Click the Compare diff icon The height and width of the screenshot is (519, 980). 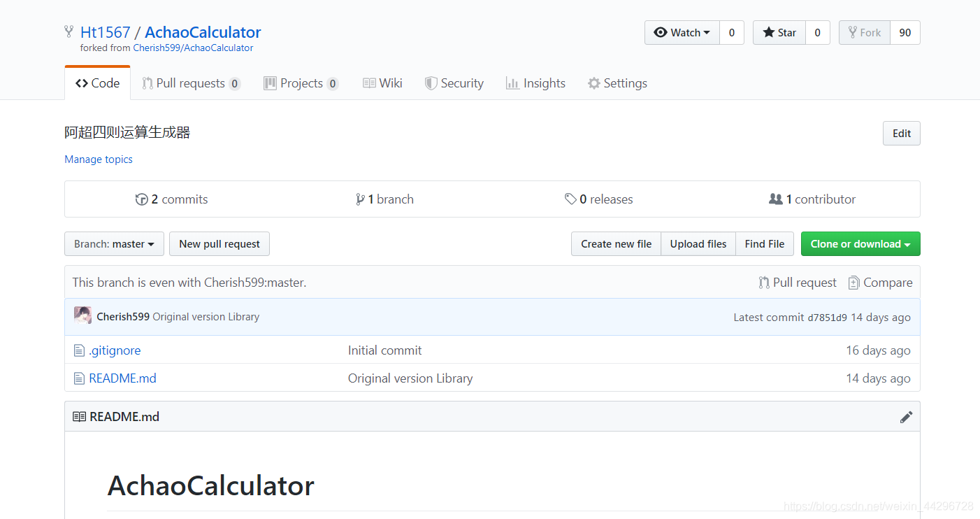pyautogui.click(x=853, y=283)
